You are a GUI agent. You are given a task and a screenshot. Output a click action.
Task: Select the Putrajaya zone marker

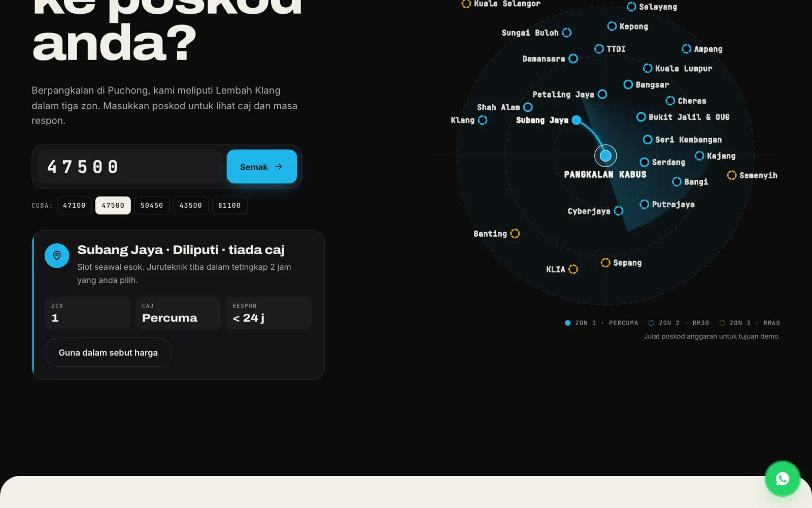tap(644, 204)
